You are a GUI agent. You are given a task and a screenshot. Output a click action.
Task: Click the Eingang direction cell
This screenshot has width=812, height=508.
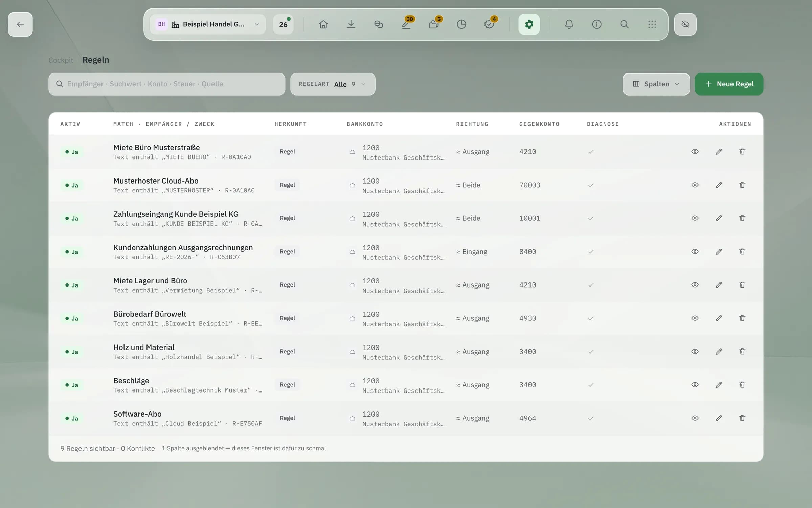click(x=472, y=252)
